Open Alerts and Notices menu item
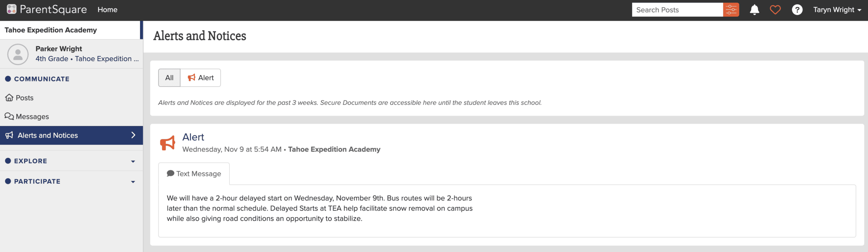Viewport: 868px width, 252px height. pyautogui.click(x=71, y=136)
